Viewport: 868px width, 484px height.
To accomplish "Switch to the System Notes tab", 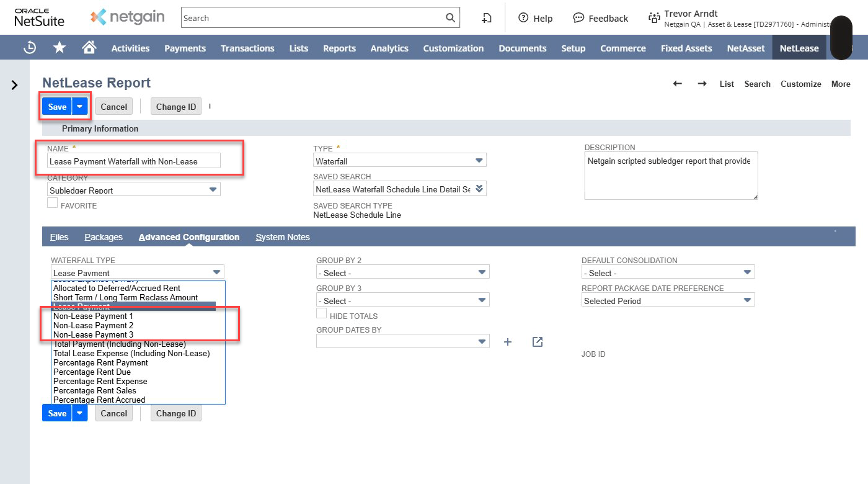I will click(282, 237).
